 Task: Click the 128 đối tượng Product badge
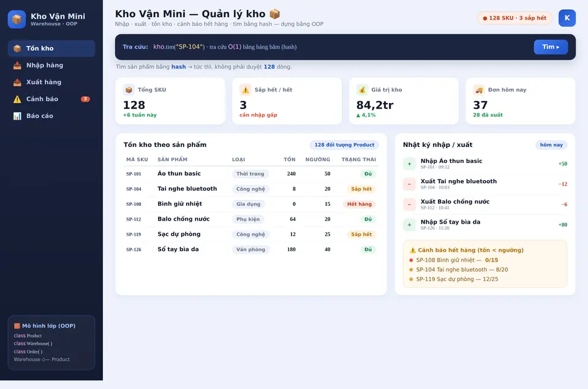tap(344, 145)
